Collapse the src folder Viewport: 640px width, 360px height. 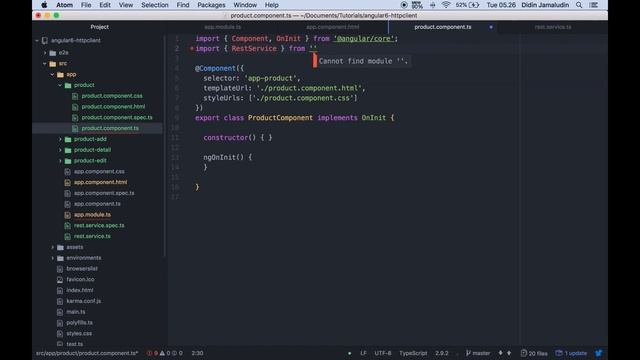tap(45, 64)
